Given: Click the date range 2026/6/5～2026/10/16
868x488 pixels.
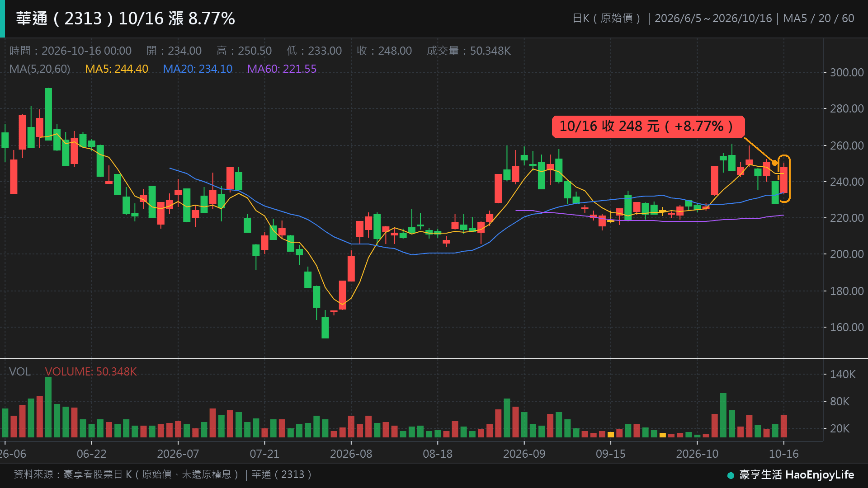Looking at the screenshot, I should point(713,19).
